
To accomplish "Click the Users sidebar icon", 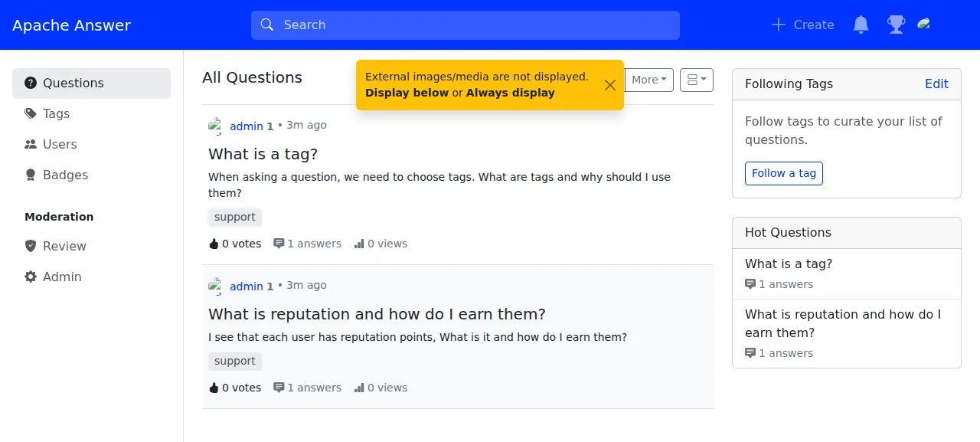I will pos(31,144).
